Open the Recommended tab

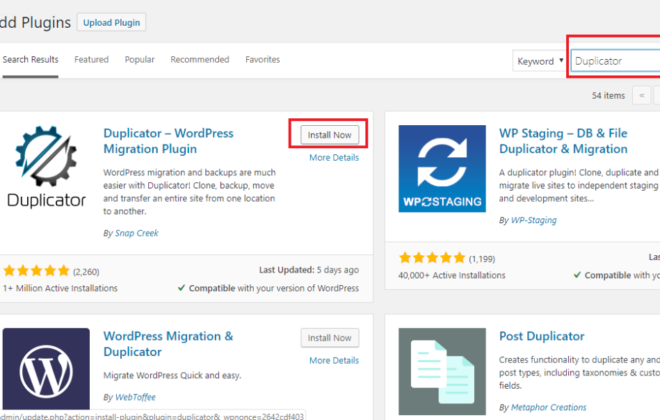[x=200, y=60]
